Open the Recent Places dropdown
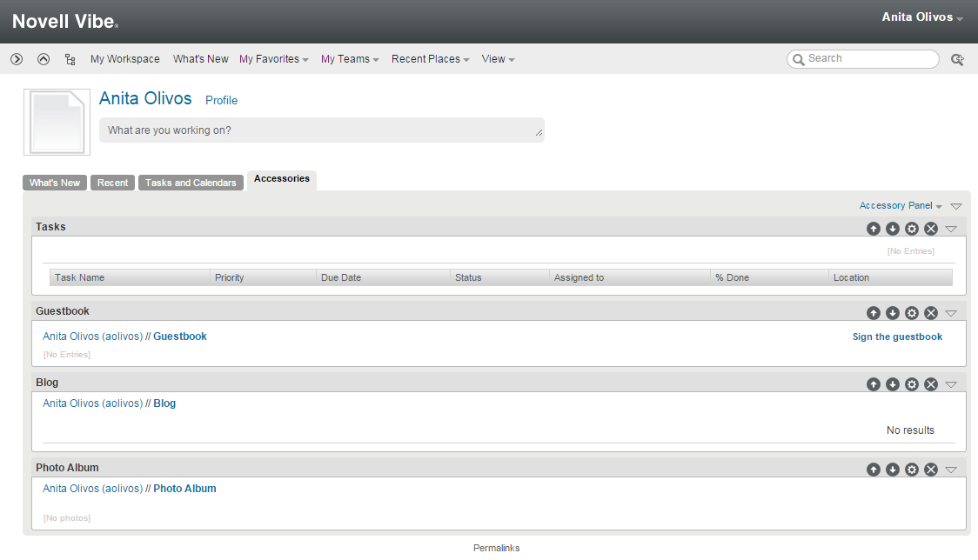Viewport: 978px width, 560px height. click(431, 59)
